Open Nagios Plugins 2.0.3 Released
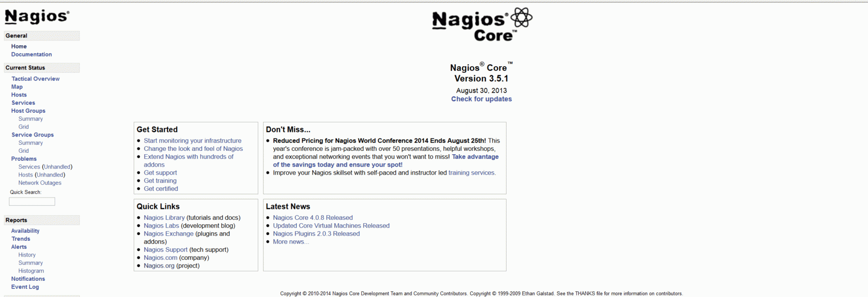Screen dimensions: 868x297 coord(316,234)
